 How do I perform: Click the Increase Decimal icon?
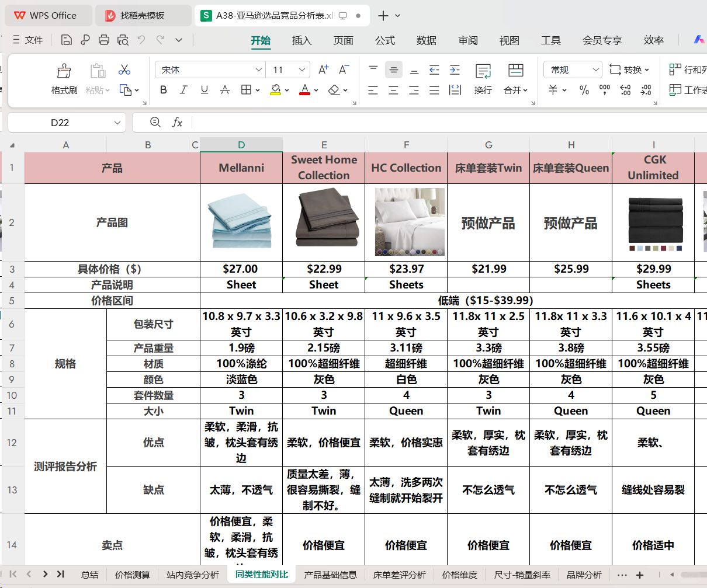pos(625,90)
